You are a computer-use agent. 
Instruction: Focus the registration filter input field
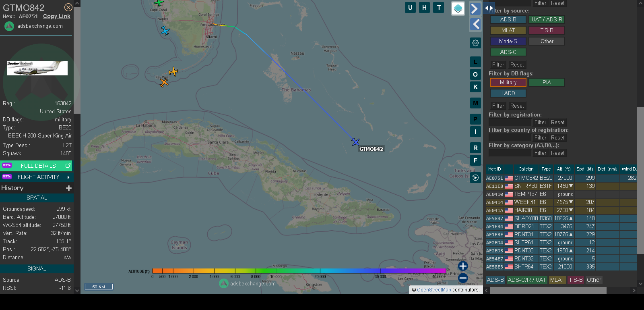510,122
